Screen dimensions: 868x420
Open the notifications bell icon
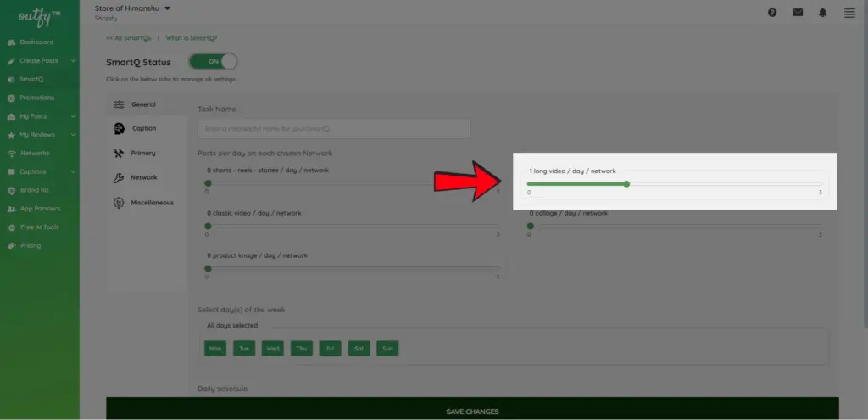(823, 13)
